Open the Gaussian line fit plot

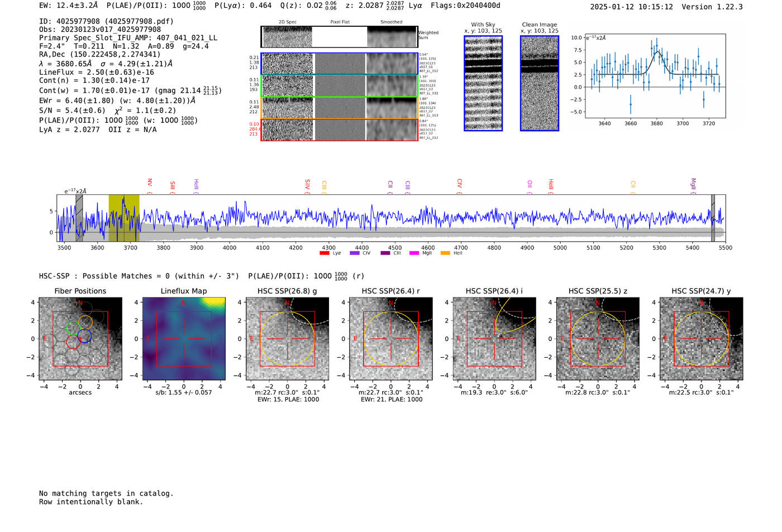click(655, 76)
